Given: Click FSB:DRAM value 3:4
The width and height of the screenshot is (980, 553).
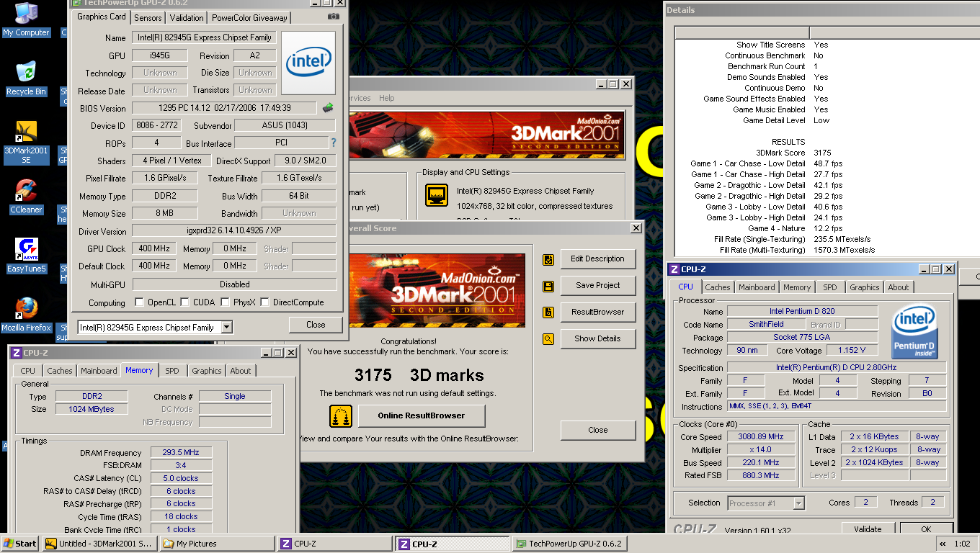Looking at the screenshot, I should click(181, 465).
